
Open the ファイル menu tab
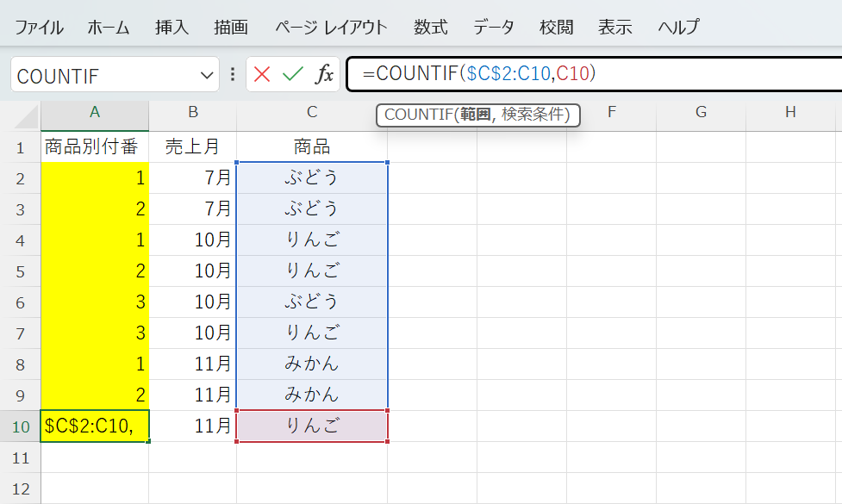39,27
